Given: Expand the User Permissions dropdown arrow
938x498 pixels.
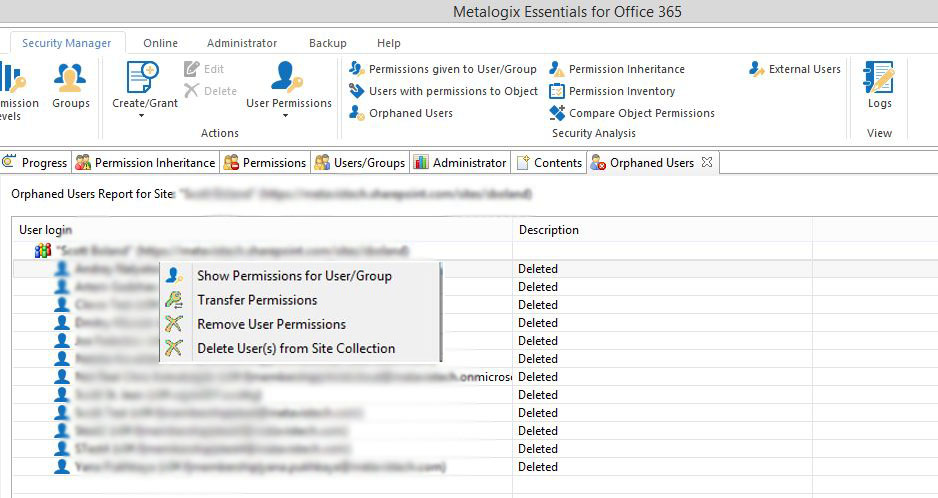Looking at the screenshot, I should pos(285,116).
